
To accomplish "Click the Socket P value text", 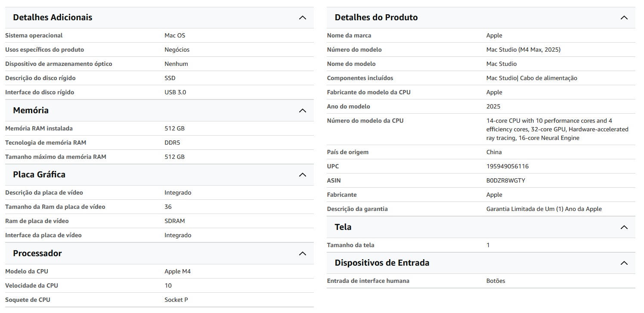I will [x=176, y=300].
